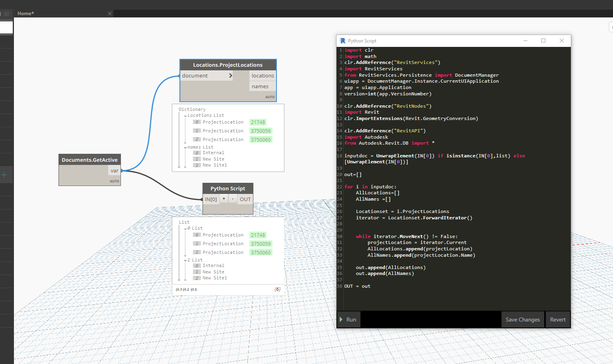This screenshot has height=364, width=613.
Task: Collapse the 0 List in Python output
Action: [x=185, y=229]
